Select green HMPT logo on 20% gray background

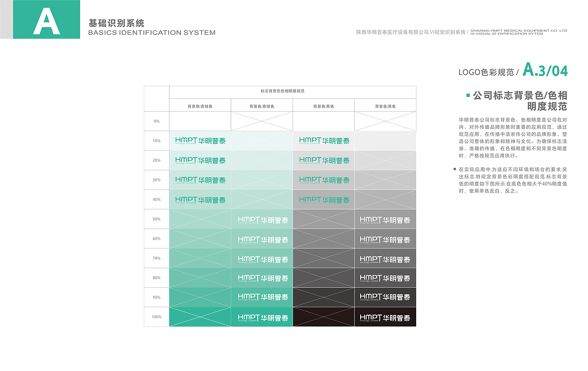pos(324,160)
